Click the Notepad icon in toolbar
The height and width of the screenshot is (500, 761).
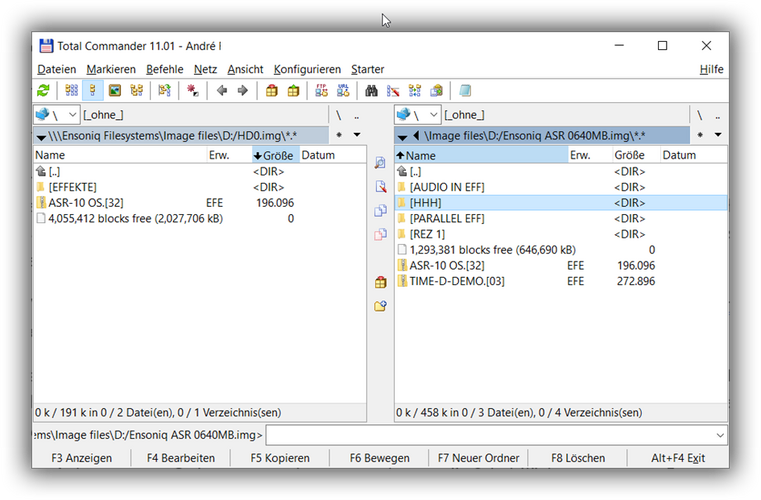[465, 90]
